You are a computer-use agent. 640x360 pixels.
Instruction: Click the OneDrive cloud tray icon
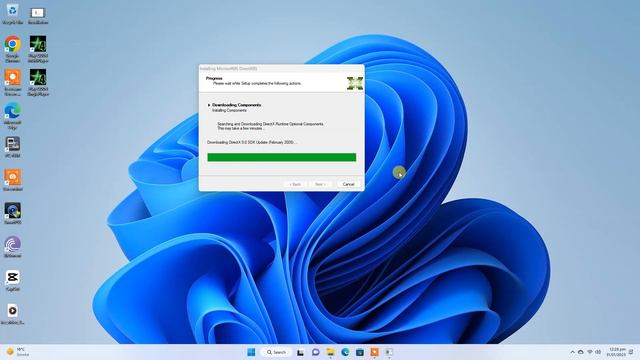click(x=581, y=352)
